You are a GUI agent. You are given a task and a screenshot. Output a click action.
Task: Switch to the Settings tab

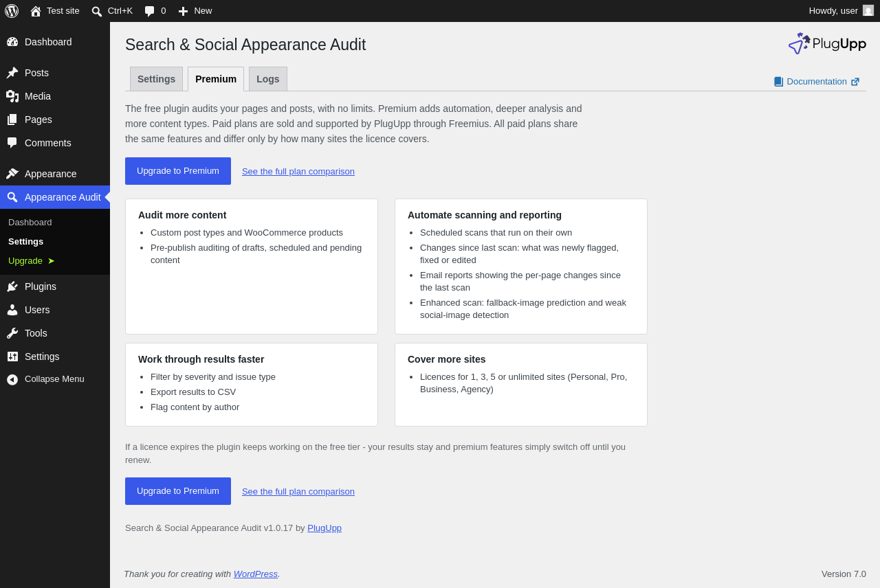[x=156, y=79]
